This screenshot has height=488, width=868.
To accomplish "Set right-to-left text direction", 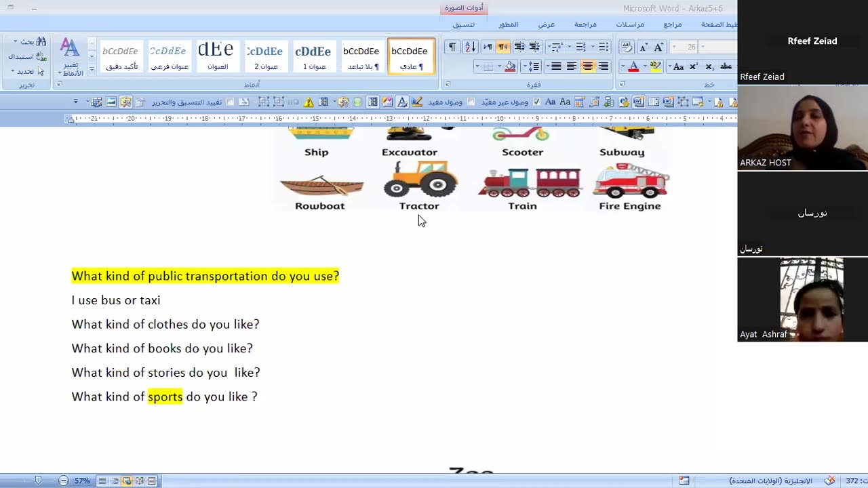I will click(x=503, y=47).
